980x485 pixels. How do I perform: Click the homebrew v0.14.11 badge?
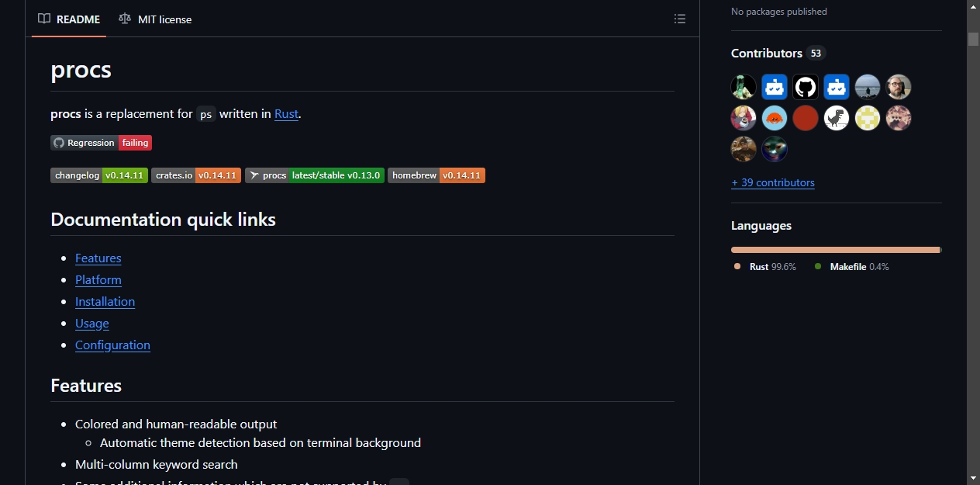click(437, 175)
